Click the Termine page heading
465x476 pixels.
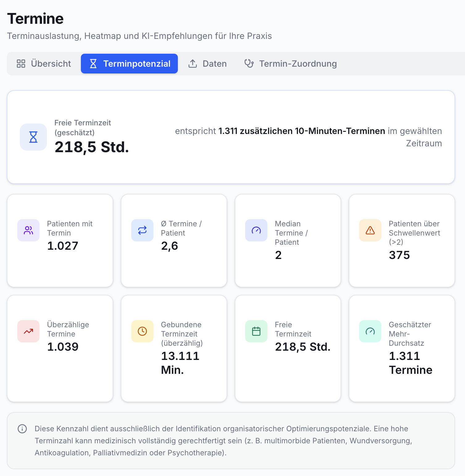tap(36, 19)
